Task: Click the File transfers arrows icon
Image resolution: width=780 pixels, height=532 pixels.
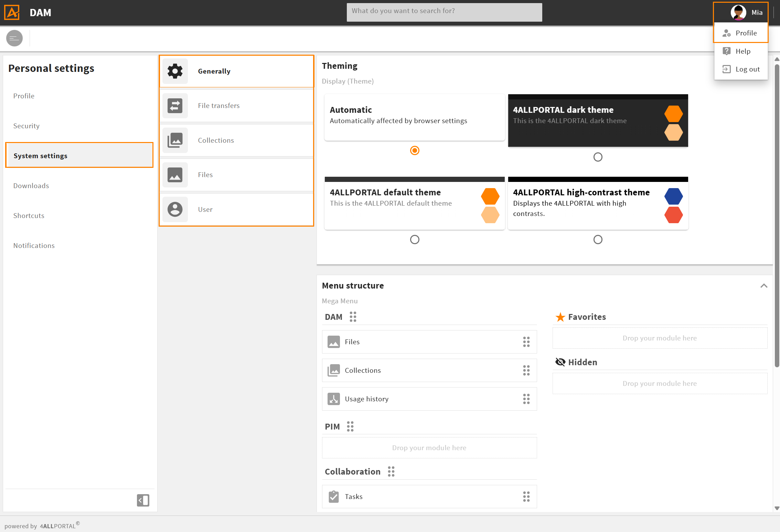Action: pos(175,106)
